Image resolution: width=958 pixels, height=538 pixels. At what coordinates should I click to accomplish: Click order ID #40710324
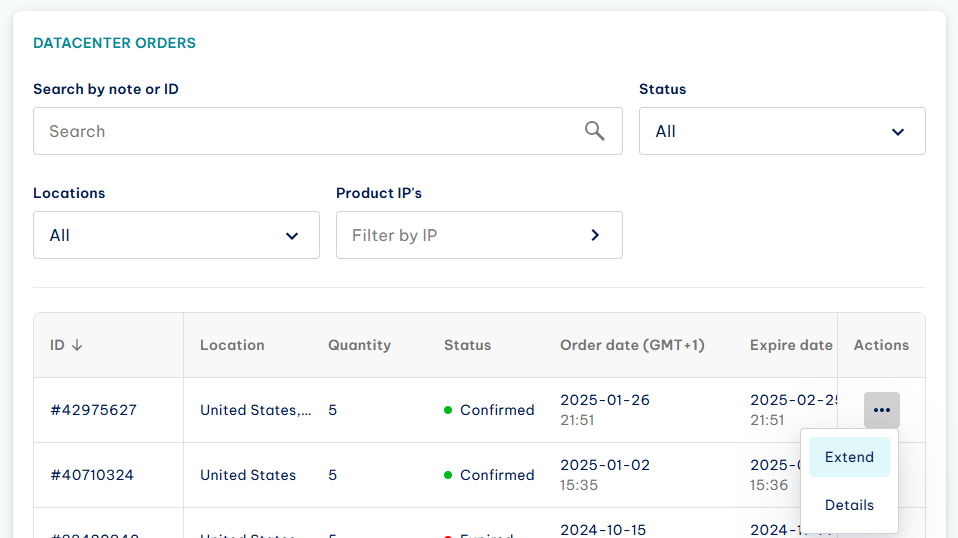(x=92, y=474)
